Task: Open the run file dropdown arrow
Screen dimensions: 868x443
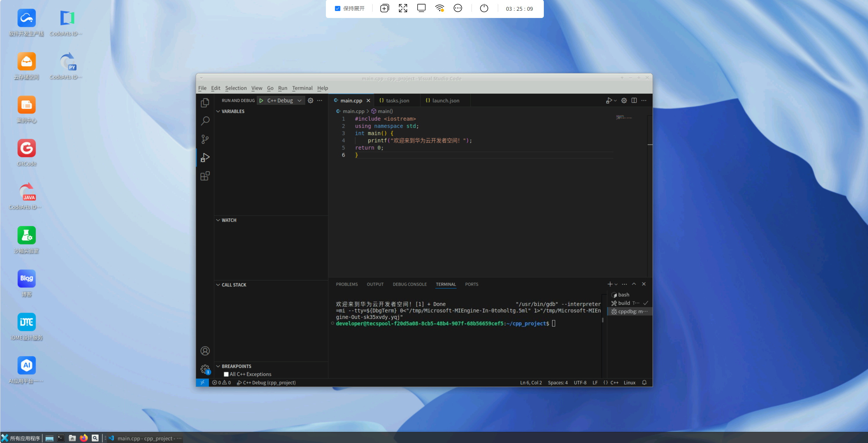Action: 615,101
